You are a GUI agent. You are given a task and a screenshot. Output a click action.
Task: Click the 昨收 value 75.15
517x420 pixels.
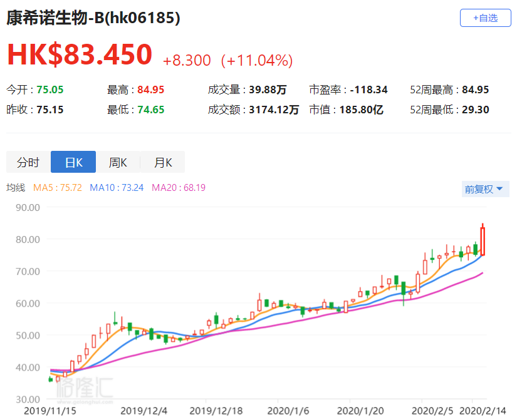pos(50,110)
